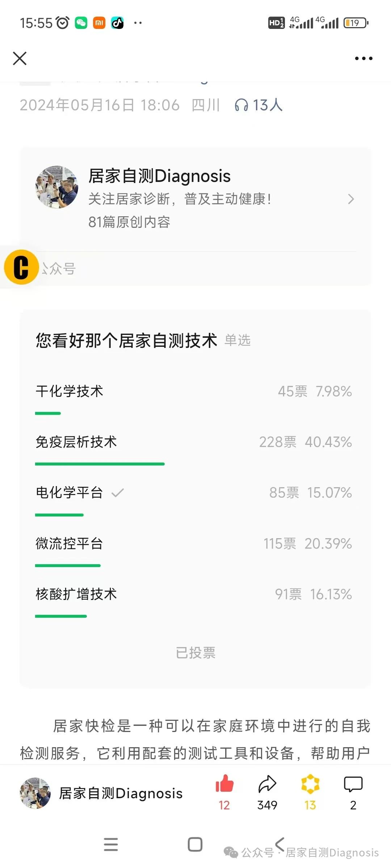The image size is (391, 868).
Task: Tap the share arrow icon
Action: pos(267,784)
